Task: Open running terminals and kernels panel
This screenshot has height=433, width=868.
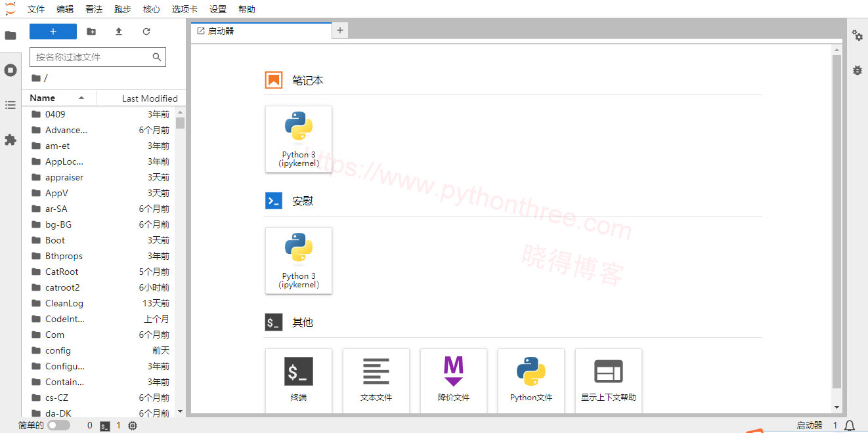Action: (x=11, y=70)
